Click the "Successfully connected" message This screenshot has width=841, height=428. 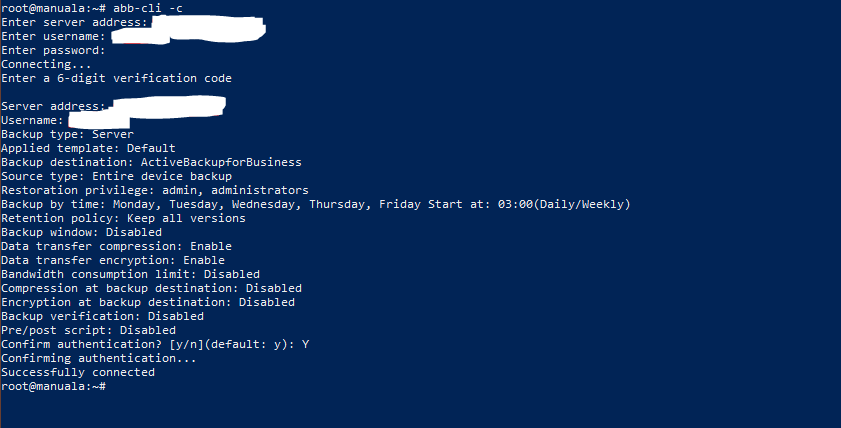pos(78,372)
